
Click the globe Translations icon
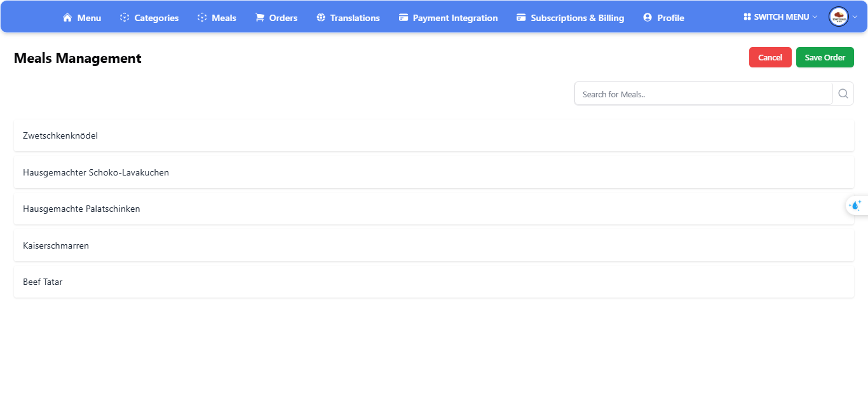pyautogui.click(x=321, y=18)
